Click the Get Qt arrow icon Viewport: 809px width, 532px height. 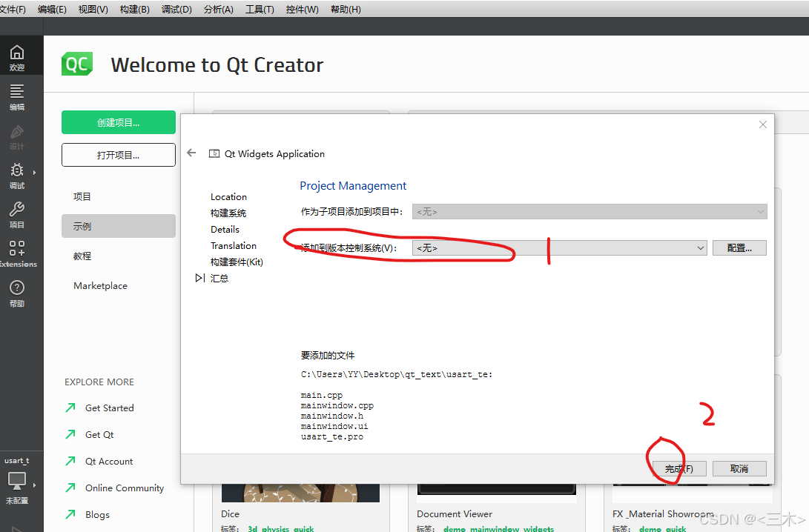point(70,435)
